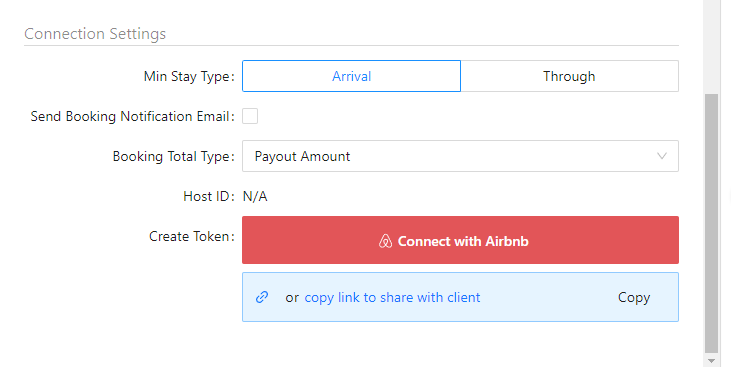Click the Airbnb logo icon
Image resolution: width=731 pixels, height=367 pixels.
point(385,241)
